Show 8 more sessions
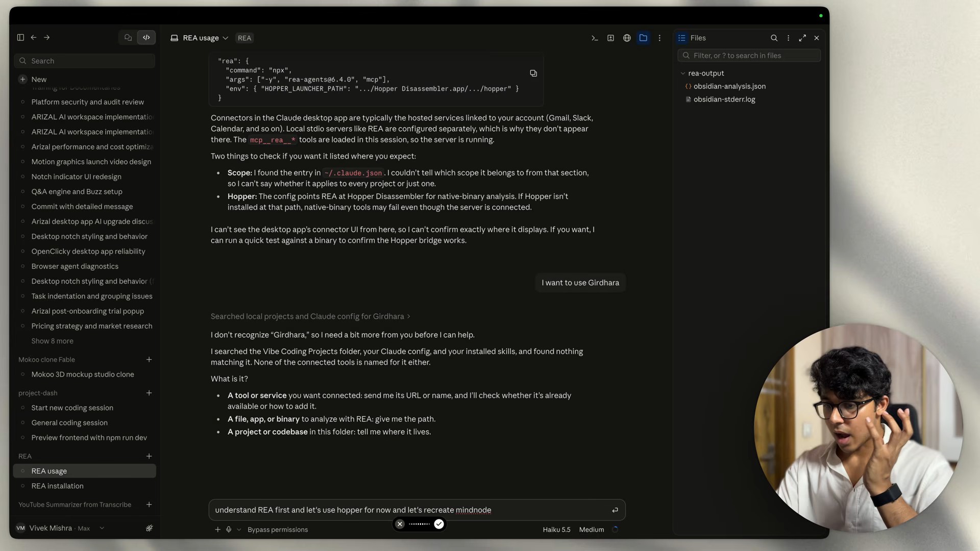 coord(52,341)
